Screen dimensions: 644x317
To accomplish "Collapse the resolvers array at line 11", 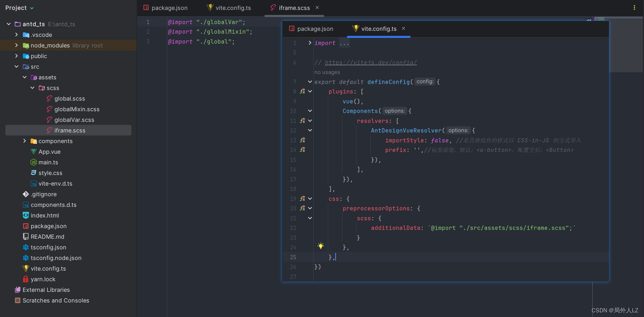I will 310,121.
